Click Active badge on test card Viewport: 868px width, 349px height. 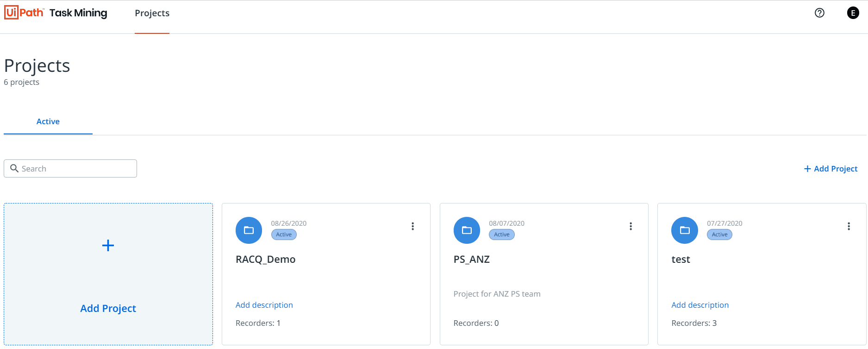pyautogui.click(x=719, y=235)
